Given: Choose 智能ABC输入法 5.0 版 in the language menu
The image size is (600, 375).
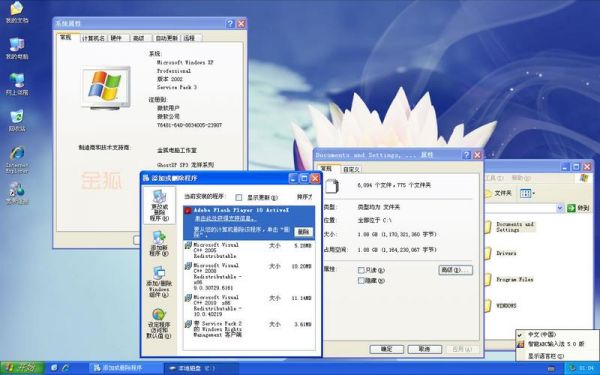Looking at the screenshot, I should pos(556,344).
